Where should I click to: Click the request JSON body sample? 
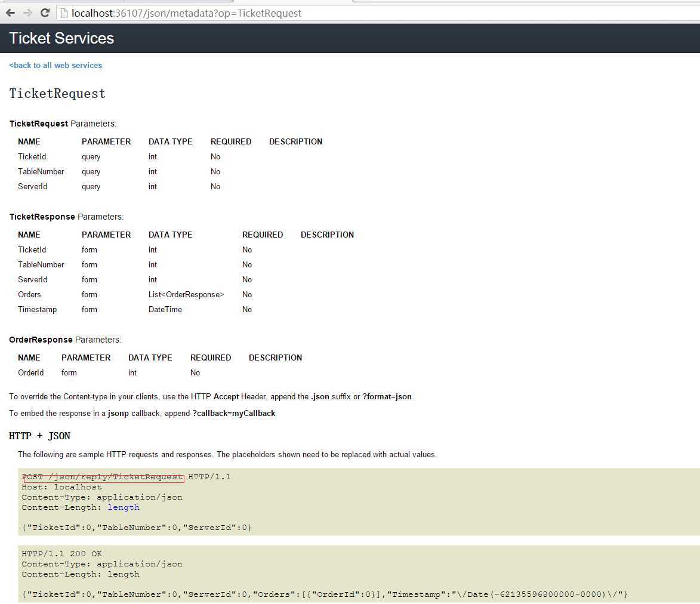[x=137, y=528]
